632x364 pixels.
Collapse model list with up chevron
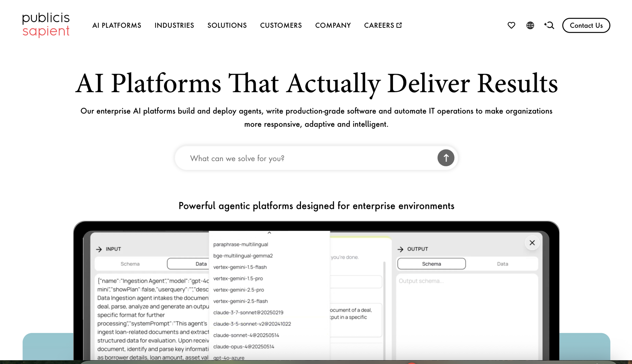269,233
